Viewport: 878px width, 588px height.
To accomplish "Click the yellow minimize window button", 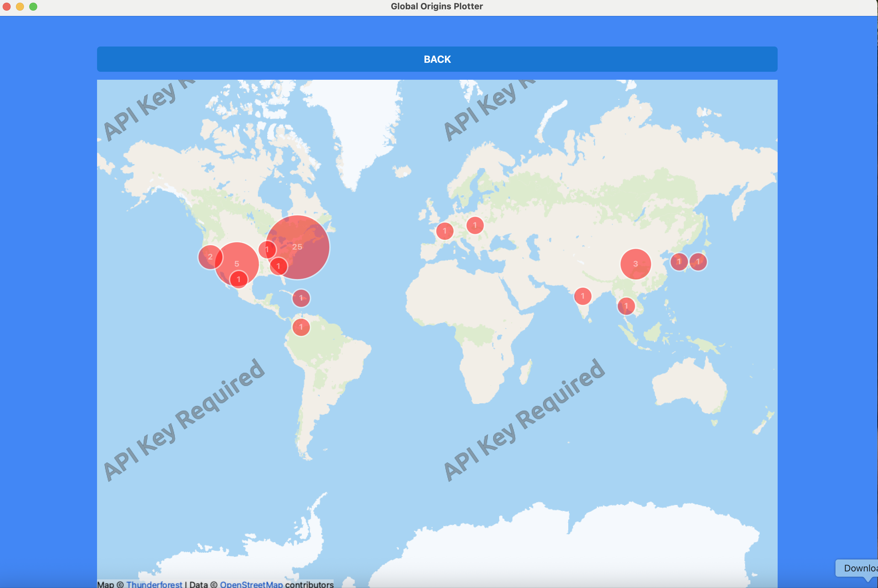I will pos(20,7).
